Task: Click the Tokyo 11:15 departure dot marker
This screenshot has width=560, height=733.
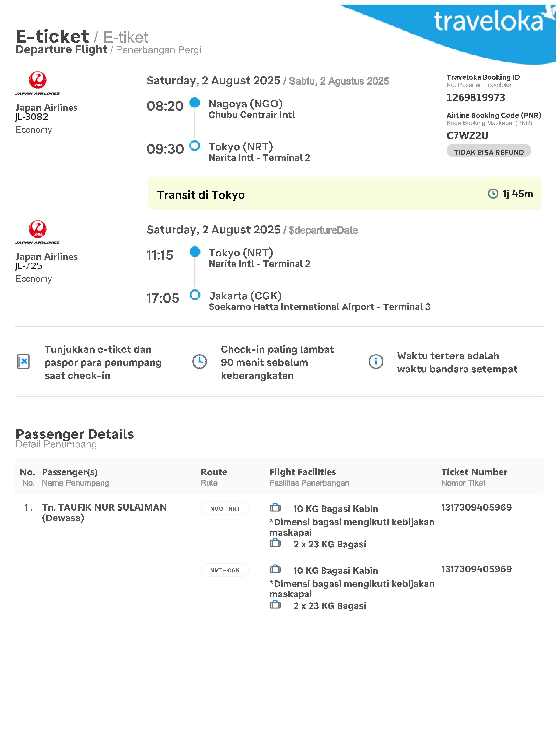Action: click(195, 252)
